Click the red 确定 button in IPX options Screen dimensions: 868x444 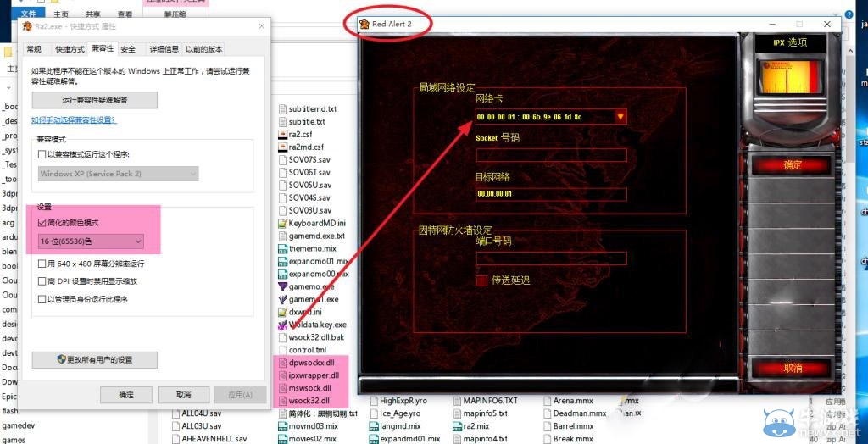(x=793, y=165)
